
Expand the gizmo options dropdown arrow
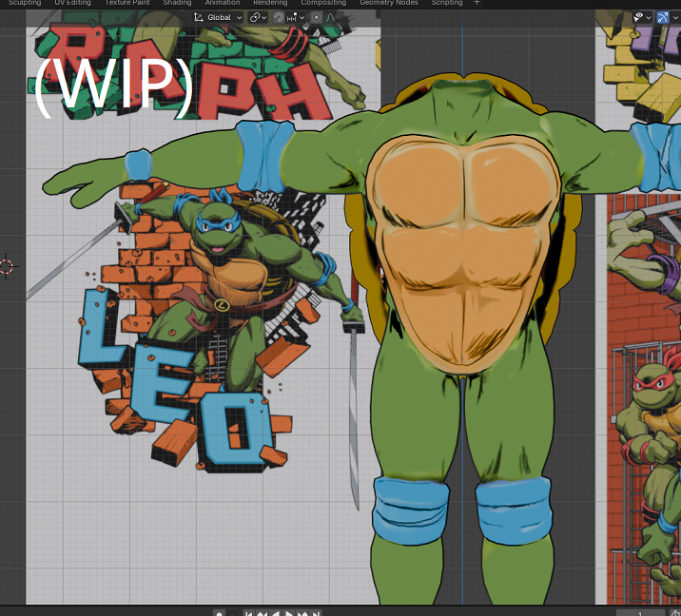pos(675,17)
